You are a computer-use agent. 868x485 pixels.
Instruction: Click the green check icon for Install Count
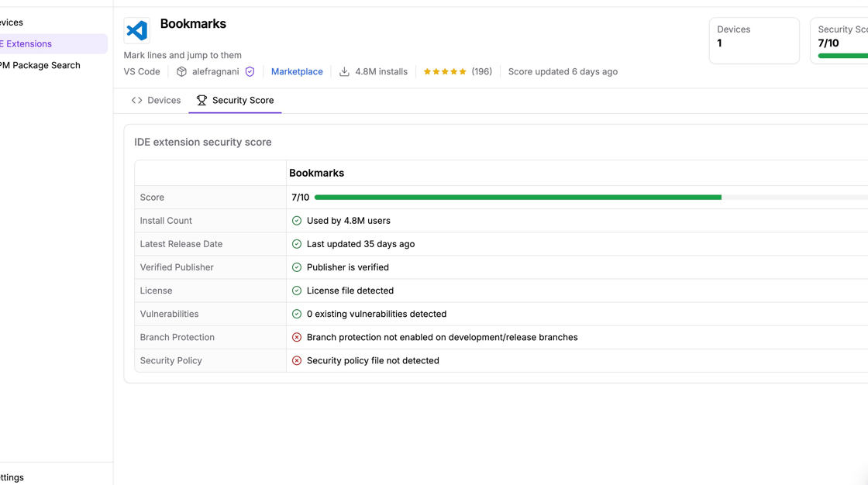click(297, 221)
